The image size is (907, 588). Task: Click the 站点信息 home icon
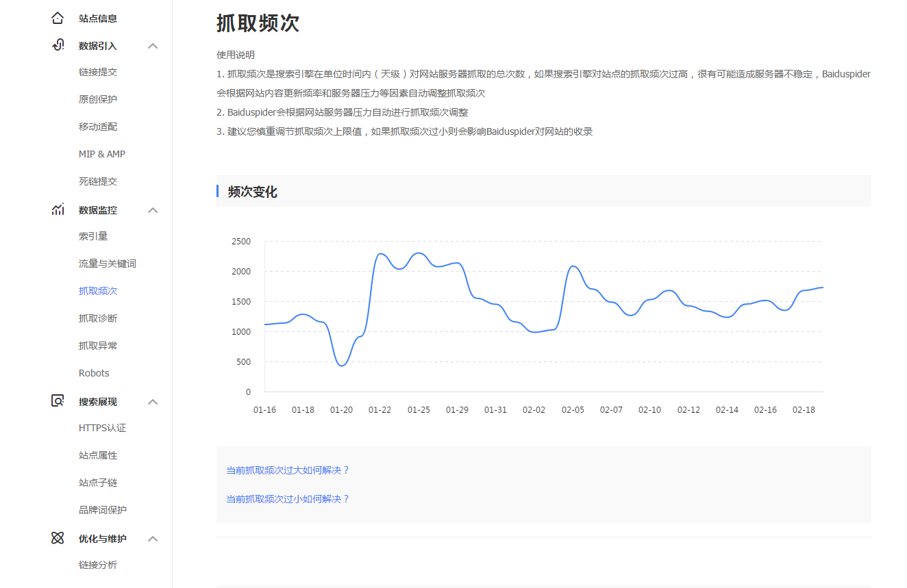[x=58, y=18]
